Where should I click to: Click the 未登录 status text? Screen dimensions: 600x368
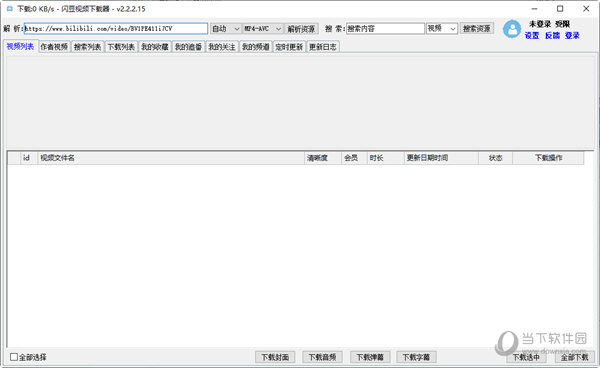coord(540,24)
